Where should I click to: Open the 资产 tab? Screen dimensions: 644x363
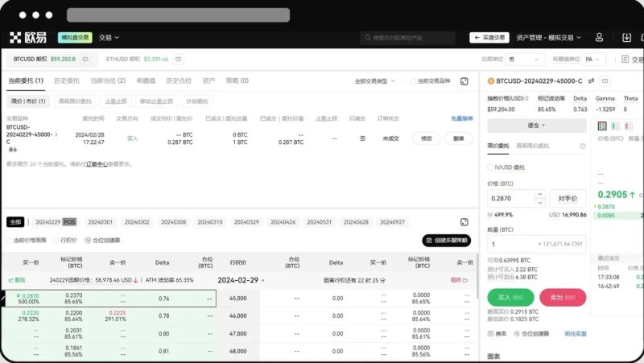208,81
